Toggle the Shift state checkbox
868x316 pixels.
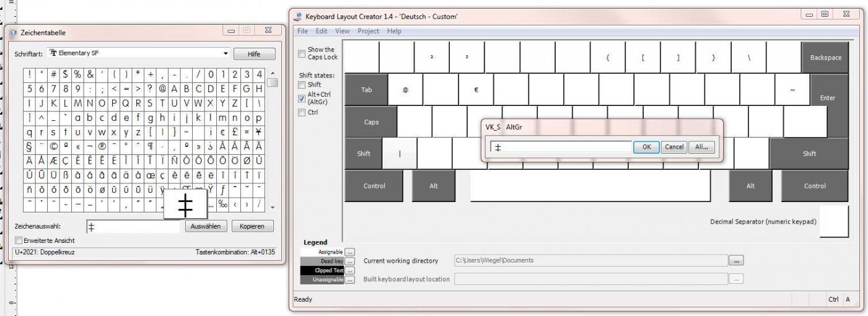[x=302, y=85]
